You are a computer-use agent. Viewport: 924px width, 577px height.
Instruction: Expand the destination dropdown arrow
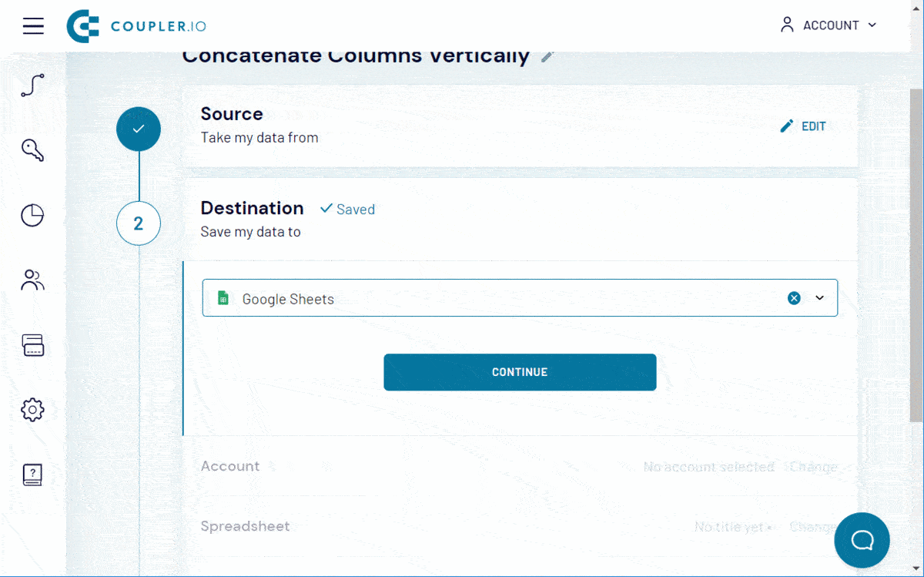820,298
